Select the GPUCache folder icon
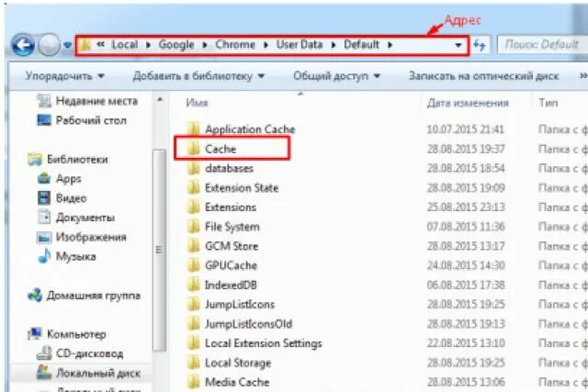 [194, 265]
